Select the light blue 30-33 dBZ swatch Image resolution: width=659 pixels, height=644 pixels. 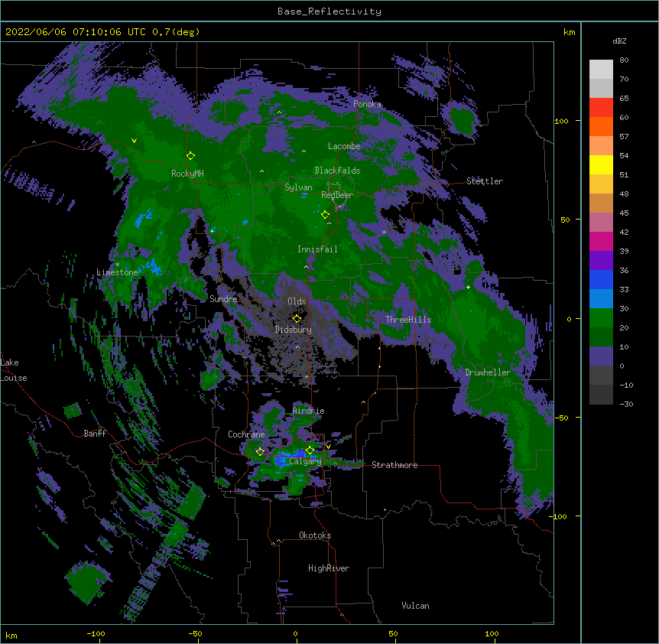click(x=601, y=299)
